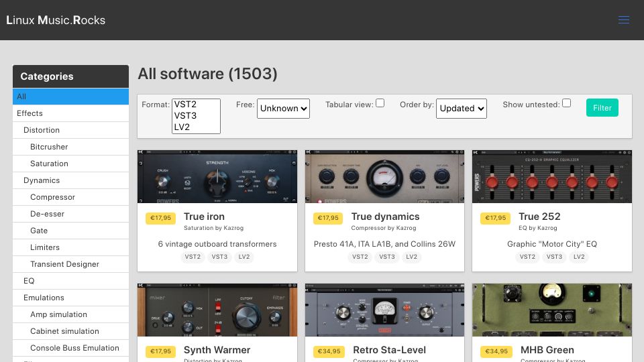644x362 pixels.
Task: Click "Compressor by Kazrog" under True dynamics
Action: [x=384, y=228]
